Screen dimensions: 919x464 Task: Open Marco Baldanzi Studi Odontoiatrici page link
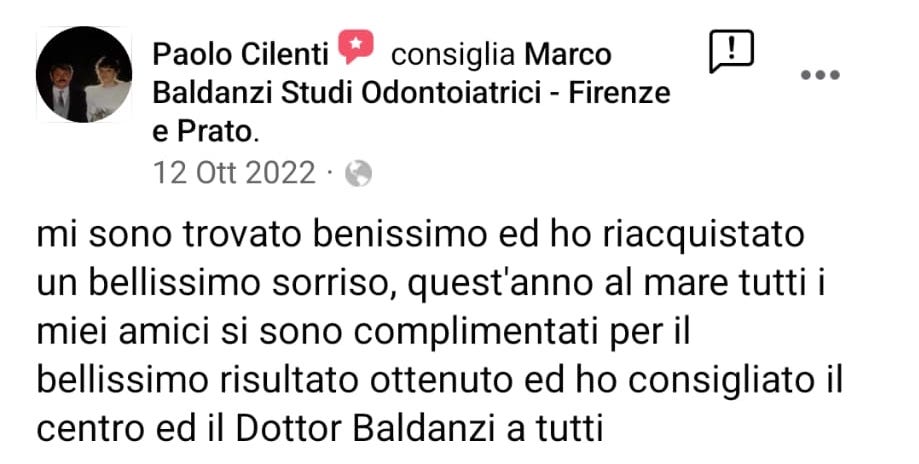411,94
